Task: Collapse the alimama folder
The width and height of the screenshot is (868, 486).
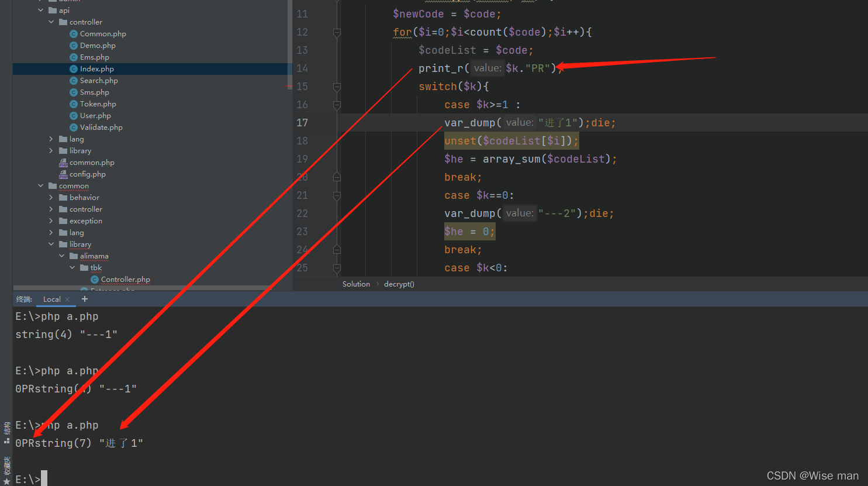Action: [x=61, y=256]
